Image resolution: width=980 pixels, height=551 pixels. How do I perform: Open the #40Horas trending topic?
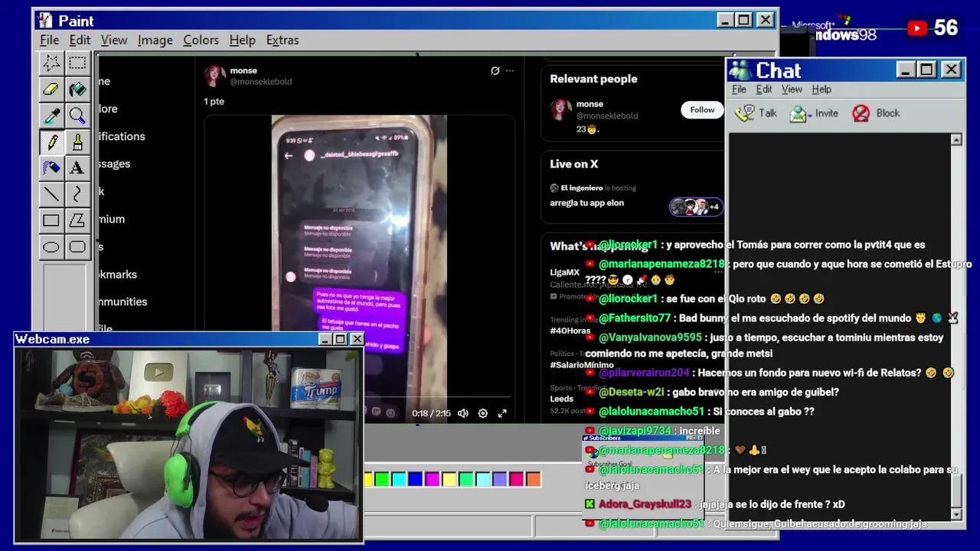570,331
